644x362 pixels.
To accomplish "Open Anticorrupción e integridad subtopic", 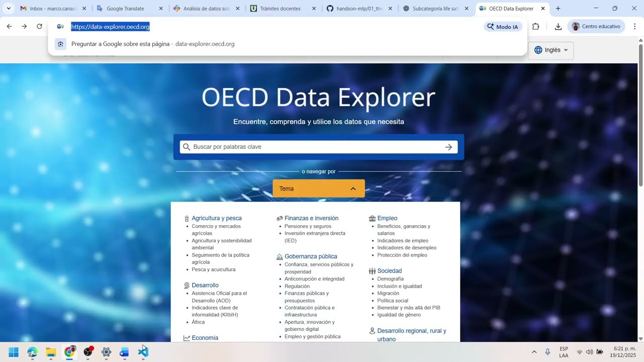I will click(314, 279).
